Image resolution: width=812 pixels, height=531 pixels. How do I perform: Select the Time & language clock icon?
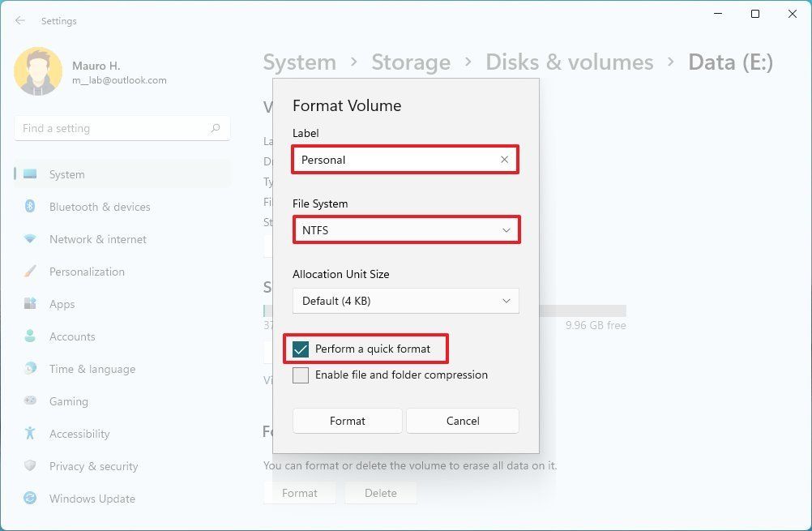tap(30, 369)
